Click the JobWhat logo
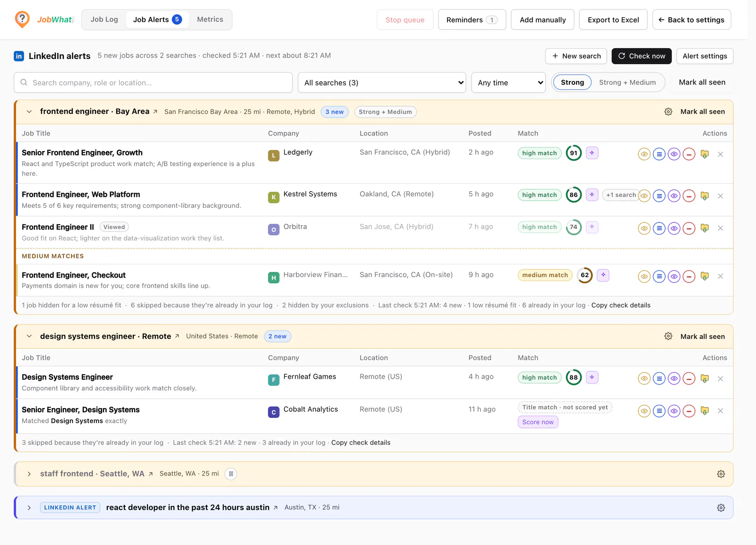 pyautogui.click(x=44, y=20)
